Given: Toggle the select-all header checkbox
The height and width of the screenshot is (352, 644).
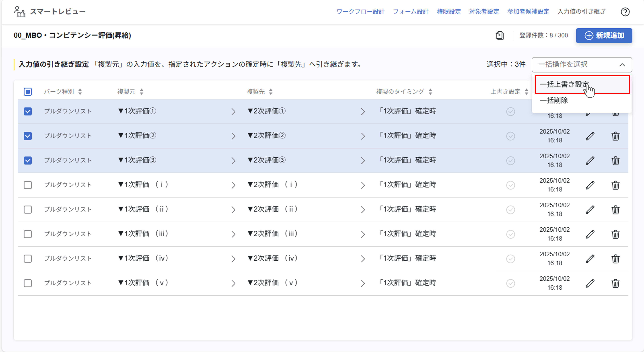Looking at the screenshot, I should pos(28,91).
